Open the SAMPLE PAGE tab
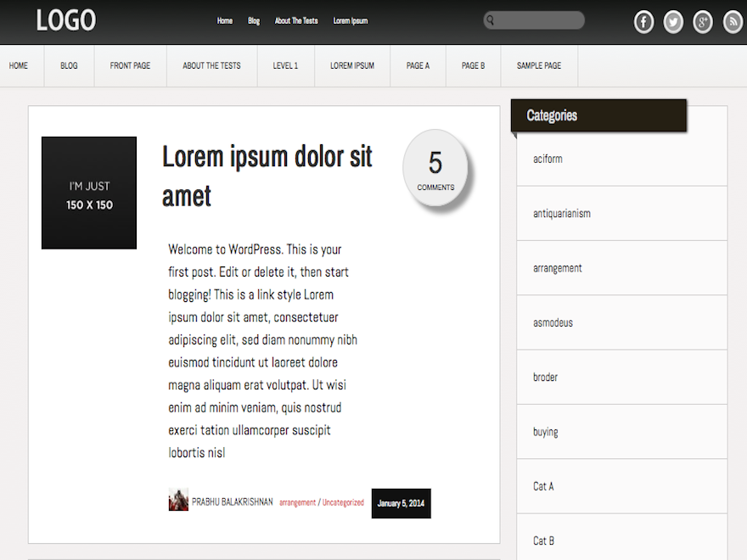Screen dimensions: 747x560 tap(538, 65)
